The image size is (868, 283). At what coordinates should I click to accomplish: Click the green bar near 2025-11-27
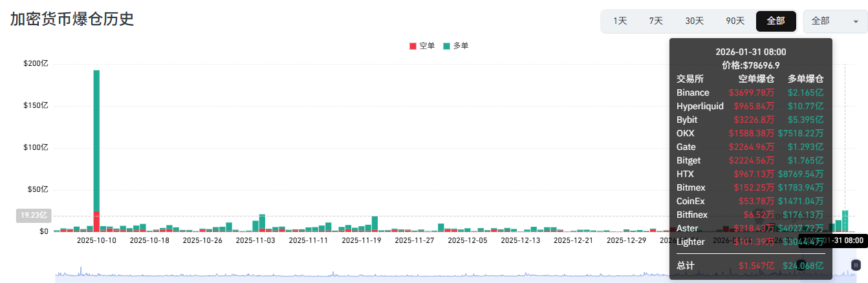(440, 227)
